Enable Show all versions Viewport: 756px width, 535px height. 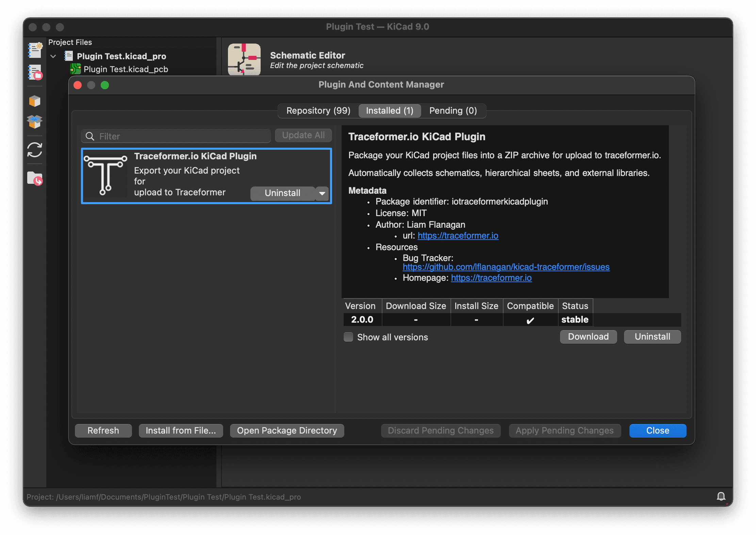348,337
